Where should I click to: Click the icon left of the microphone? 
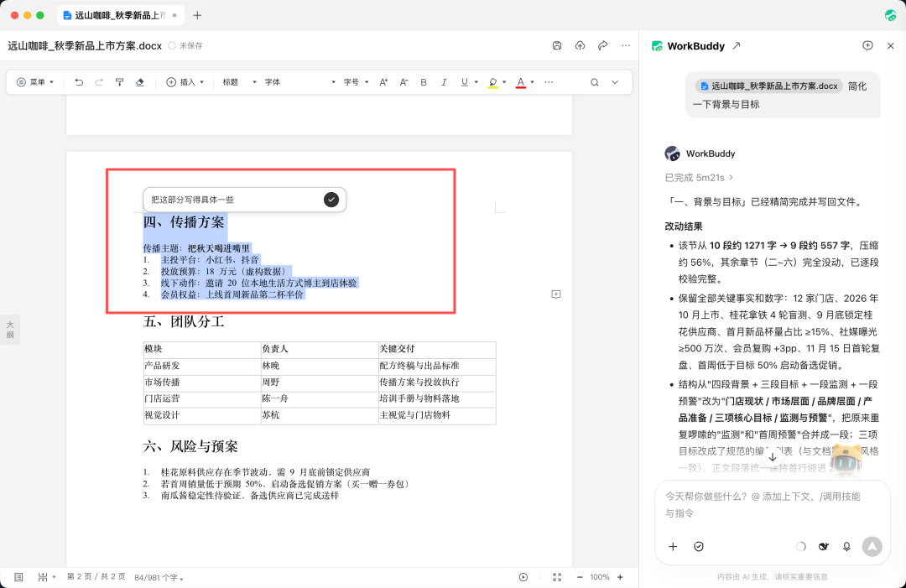coord(824,546)
